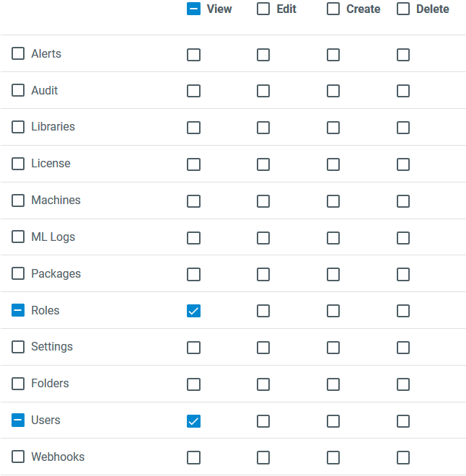
Task: Toggle the Roles row indeterminate checkbox
Action: tap(18, 311)
